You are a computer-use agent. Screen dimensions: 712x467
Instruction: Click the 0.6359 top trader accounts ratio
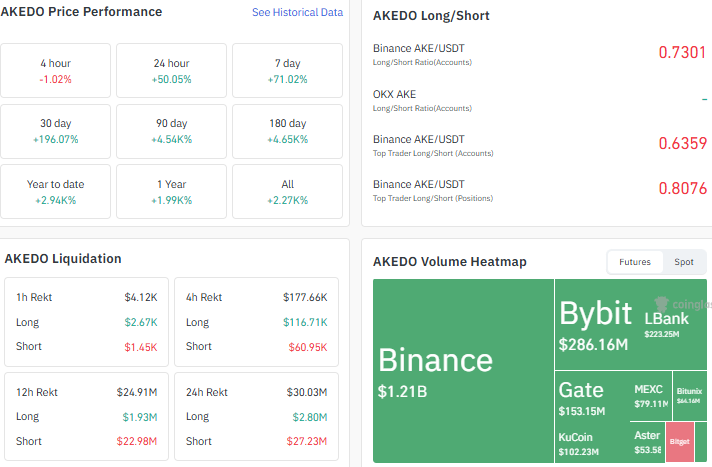(682, 143)
